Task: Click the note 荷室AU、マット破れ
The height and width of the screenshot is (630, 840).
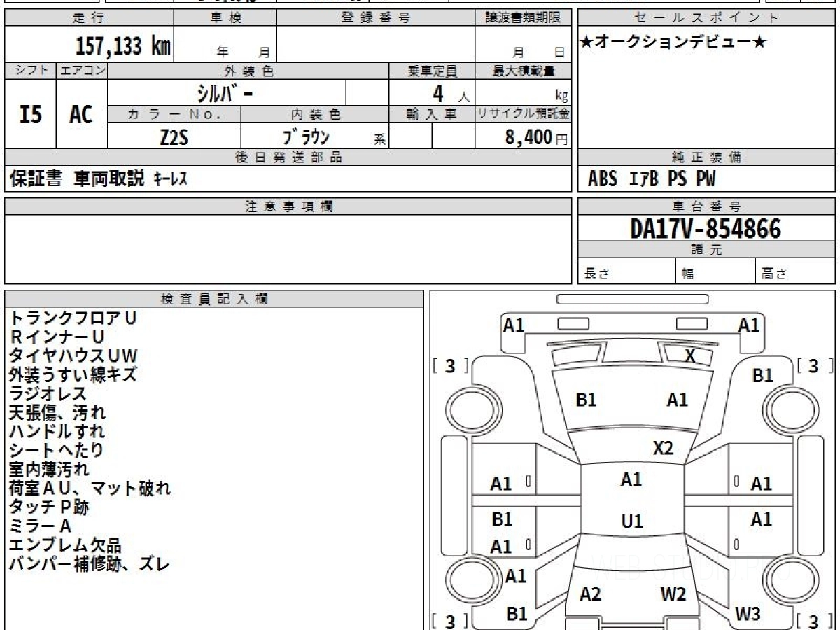Action: [90, 488]
